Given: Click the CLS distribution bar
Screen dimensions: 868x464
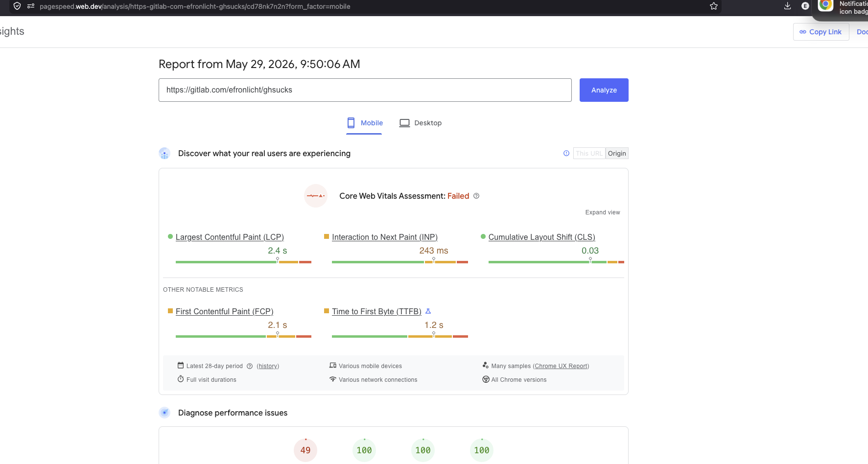Looking at the screenshot, I should (x=556, y=262).
